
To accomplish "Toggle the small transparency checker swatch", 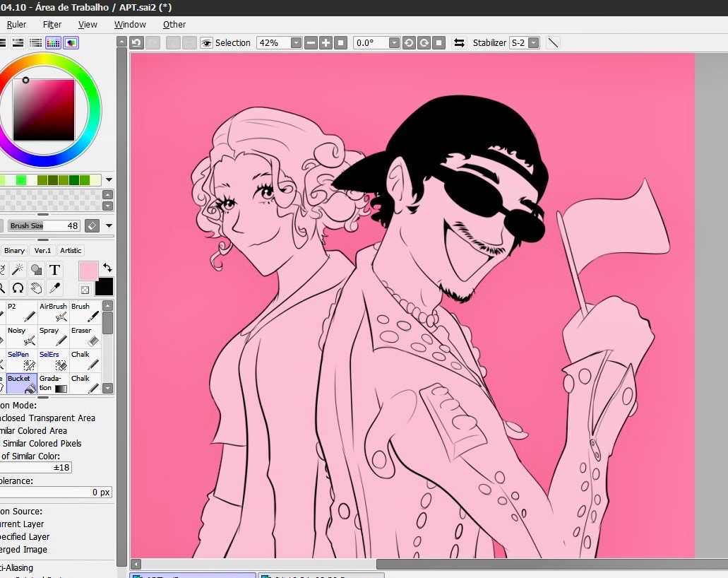I will [85, 290].
